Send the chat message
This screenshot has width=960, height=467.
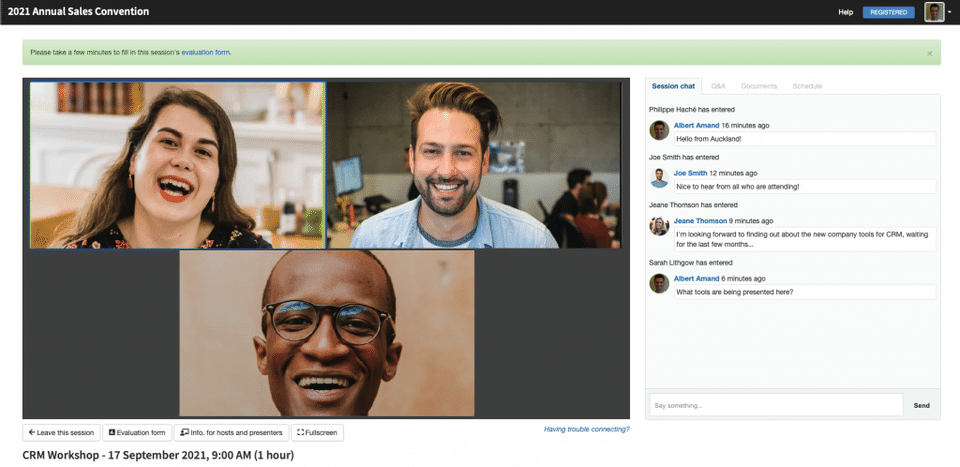pyautogui.click(x=921, y=405)
